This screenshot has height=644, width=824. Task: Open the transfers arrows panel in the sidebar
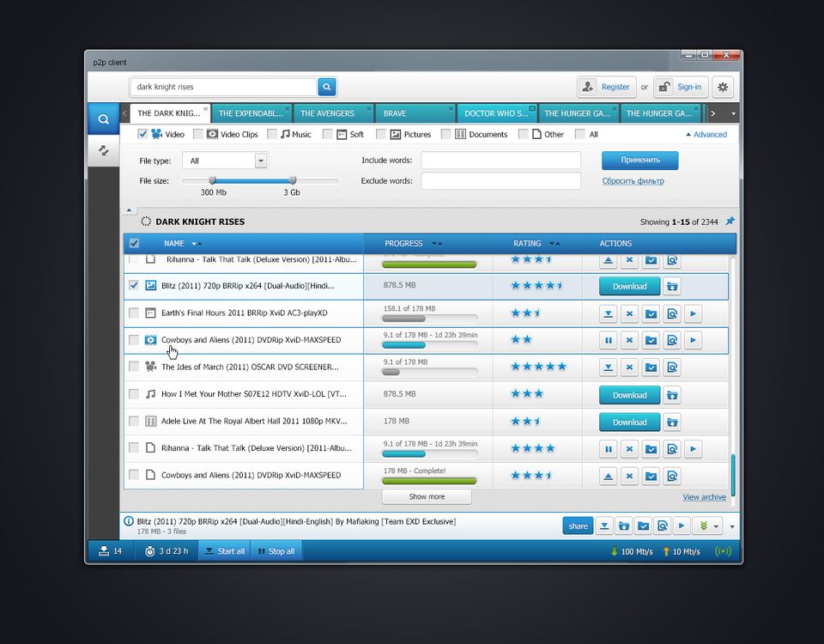(104, 151)
